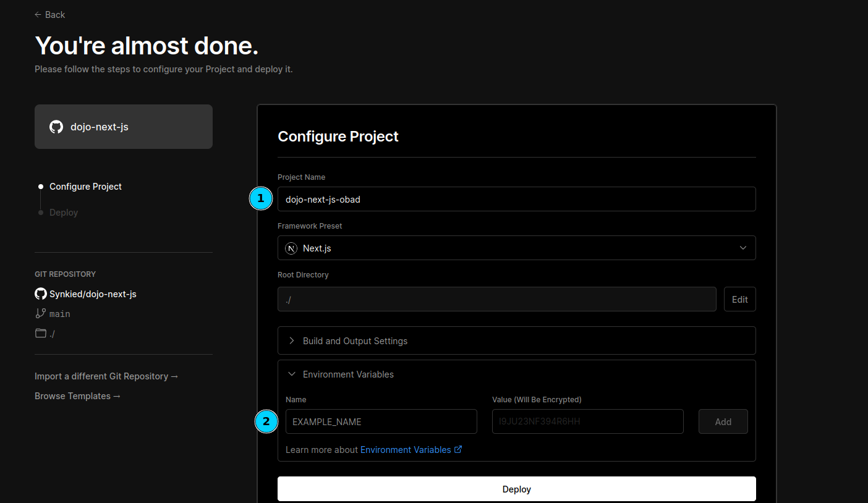Select the Deploy step in sidebar

(x=64, y=212)
